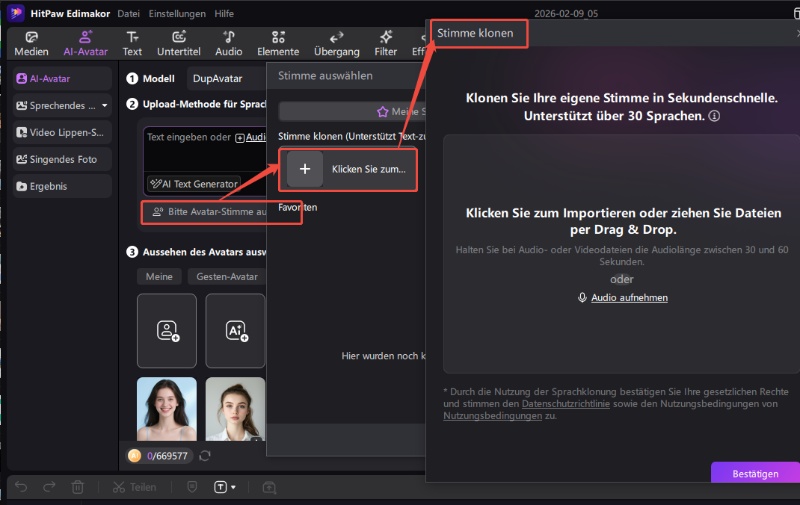Click the trash delete icon

tap(78, 487)
